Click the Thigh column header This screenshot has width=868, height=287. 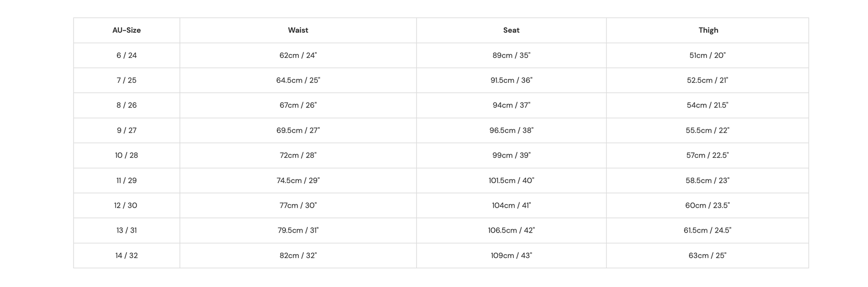[708, 30]
